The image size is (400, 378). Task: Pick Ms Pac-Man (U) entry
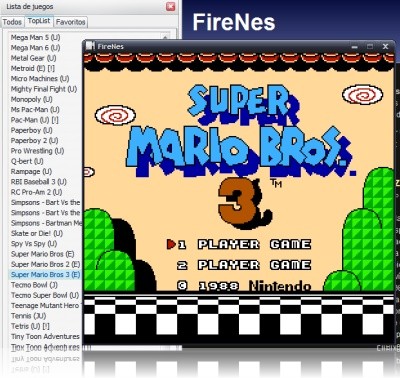35,110
